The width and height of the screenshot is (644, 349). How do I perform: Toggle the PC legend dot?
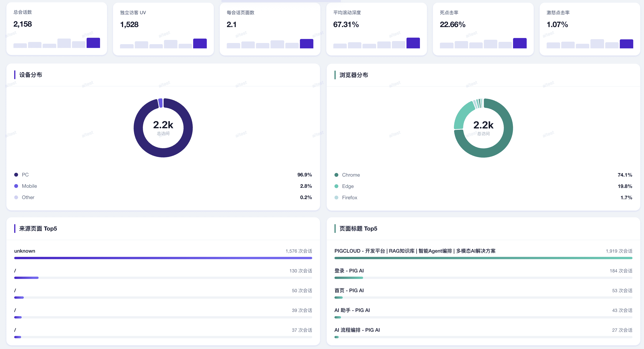[16, 175]
